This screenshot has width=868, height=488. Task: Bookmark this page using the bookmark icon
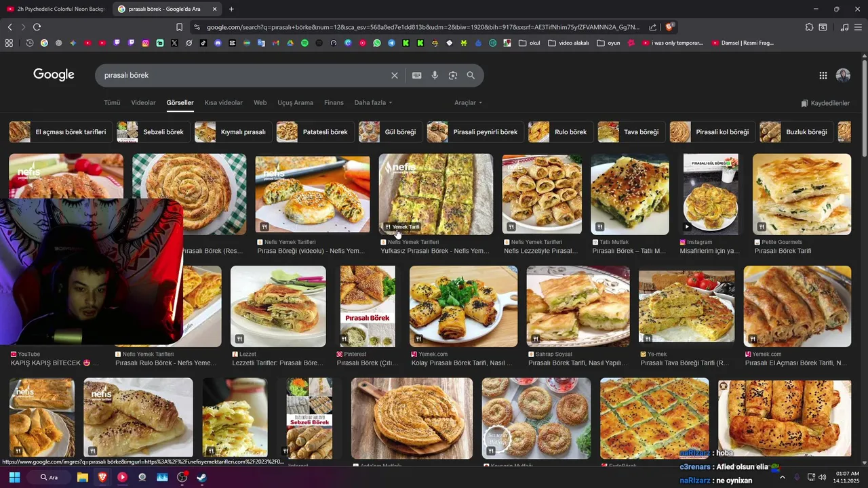pos(179,27)
